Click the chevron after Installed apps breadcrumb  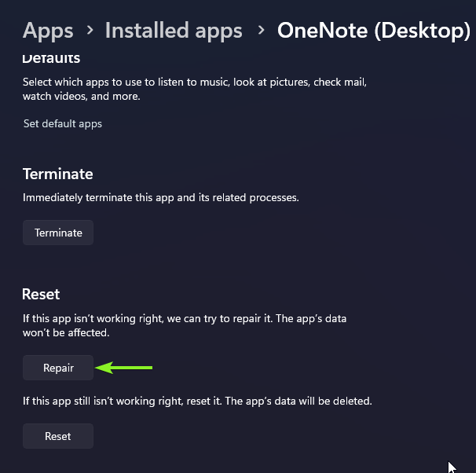(x=260, y=31)
